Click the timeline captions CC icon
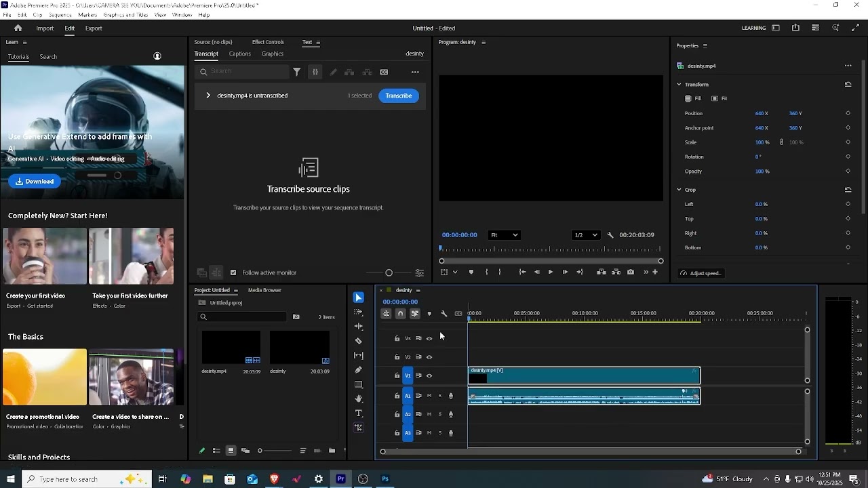Screen dimensions: 868x488 click(458, 314)
